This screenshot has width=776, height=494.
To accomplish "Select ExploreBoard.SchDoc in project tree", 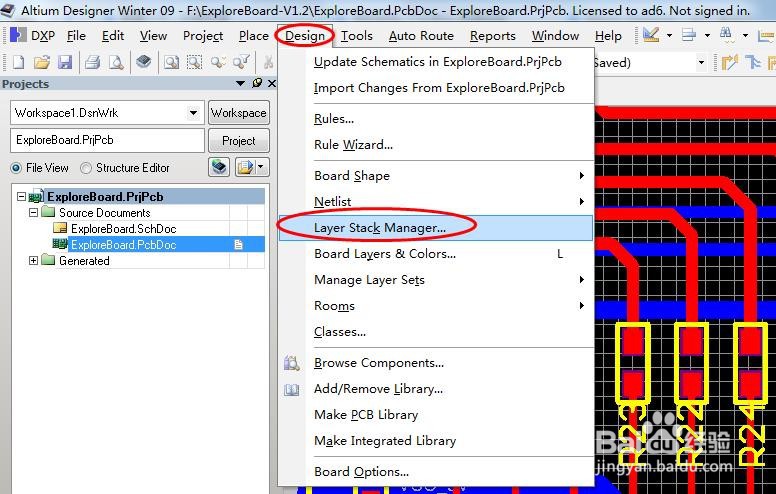I will point(123,229).
